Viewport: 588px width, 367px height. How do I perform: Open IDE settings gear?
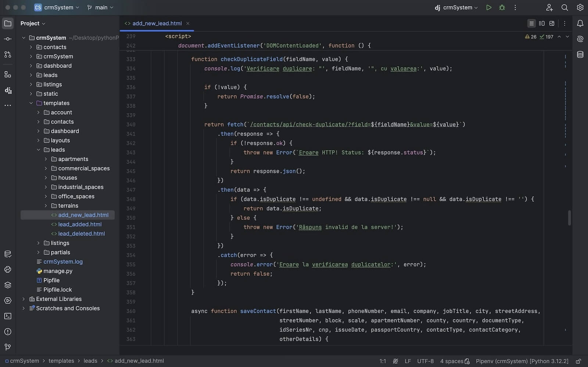coord(580,7)
